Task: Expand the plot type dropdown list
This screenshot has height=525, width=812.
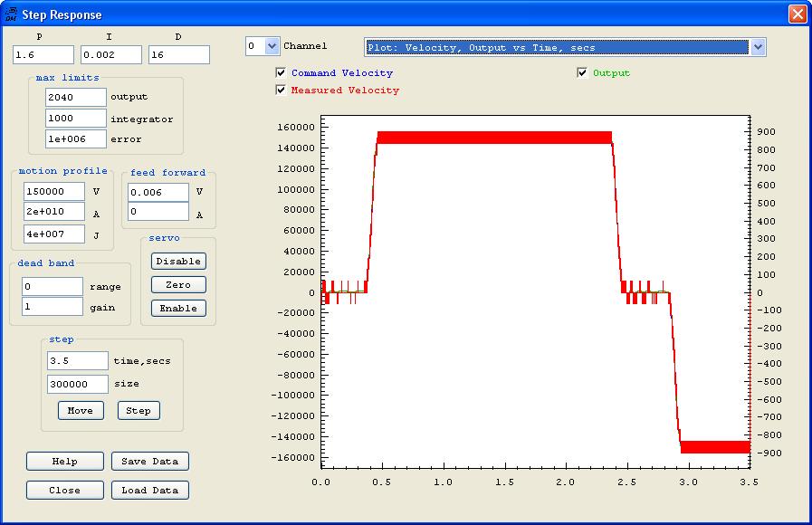Action: [x=758, y=47]
